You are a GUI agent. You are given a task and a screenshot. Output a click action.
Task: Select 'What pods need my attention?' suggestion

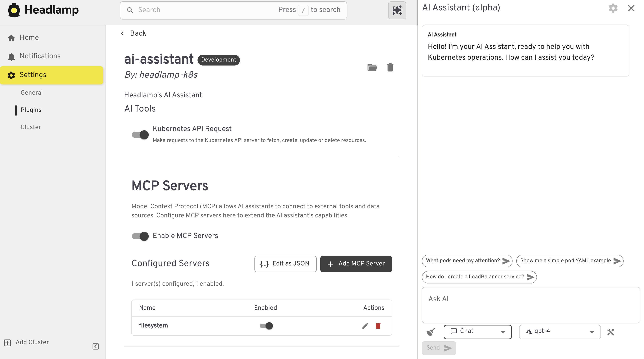[x=467, y=261]
